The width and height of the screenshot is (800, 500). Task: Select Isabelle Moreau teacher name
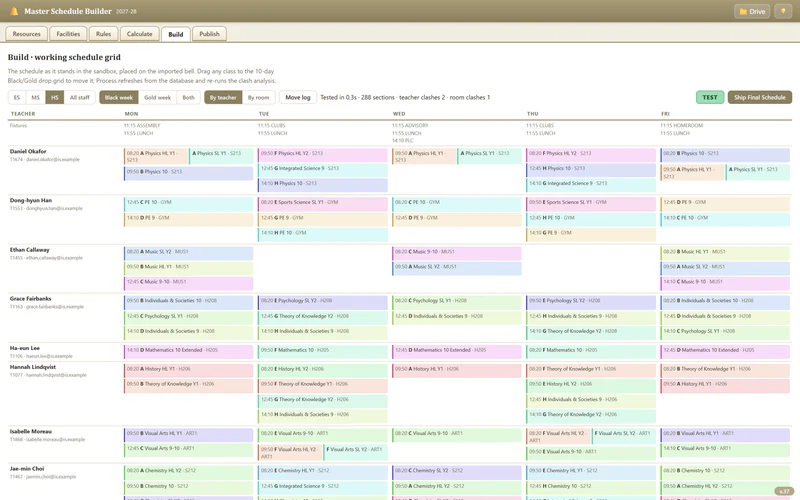31,432
